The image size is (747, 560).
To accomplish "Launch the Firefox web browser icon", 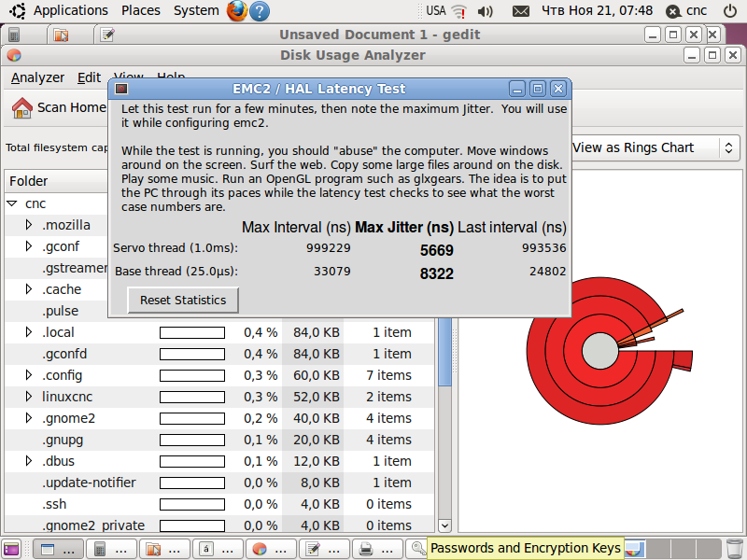I will 237,11.
